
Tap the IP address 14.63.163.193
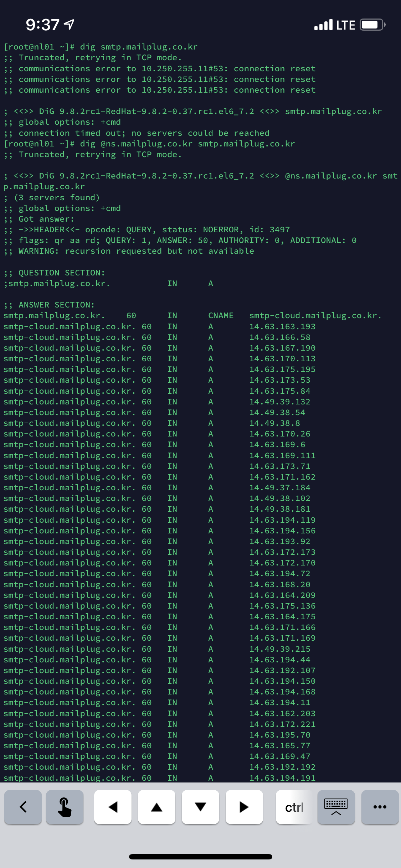tap(282, 326)
